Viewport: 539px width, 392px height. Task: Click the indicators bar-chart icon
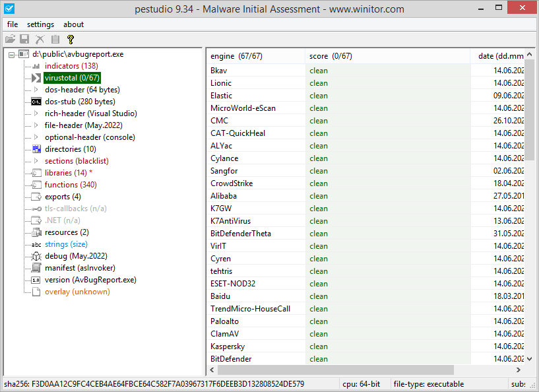[36, 66]
